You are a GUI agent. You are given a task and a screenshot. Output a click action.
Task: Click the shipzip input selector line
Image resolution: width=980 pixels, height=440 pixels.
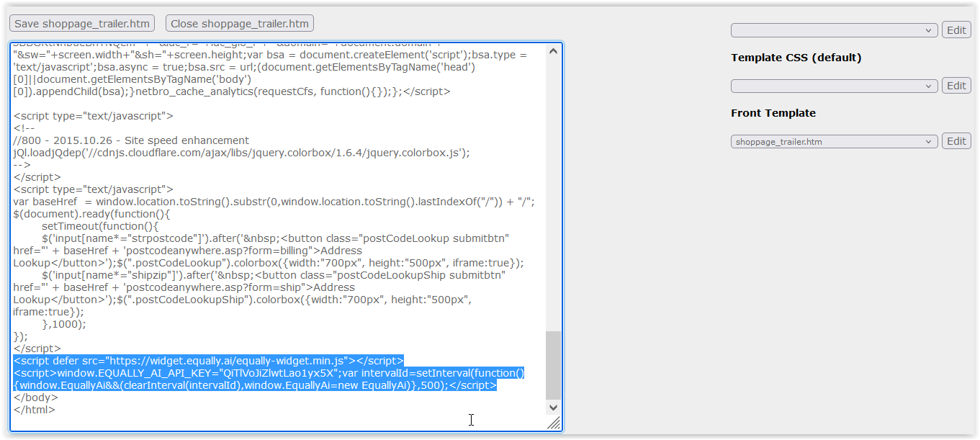click(274, 275)
